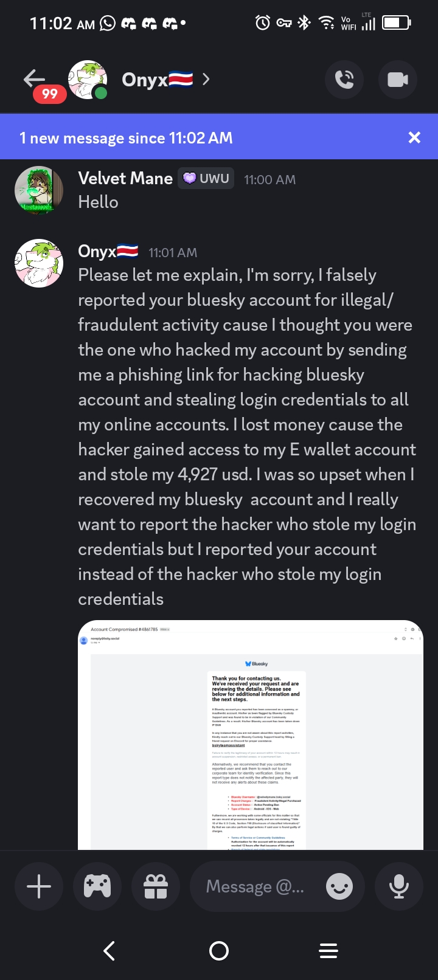Image resolution: width=438 pixels, height=980 pixels.
Task: Tap Onyx's avatar beside the 11:01 AM message
Action: (x=39, y=263)
